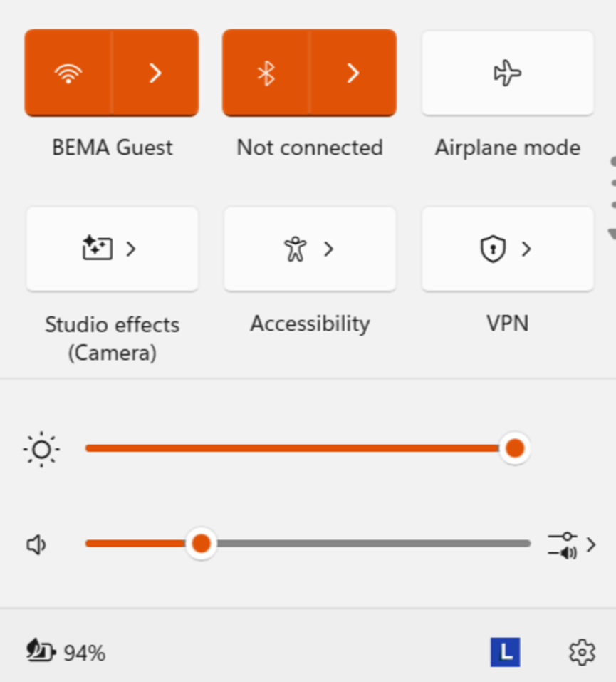Viewport: 616px width, 682px height.
Task: Click the VPN shield icon
Action: [x=493, y=249]
